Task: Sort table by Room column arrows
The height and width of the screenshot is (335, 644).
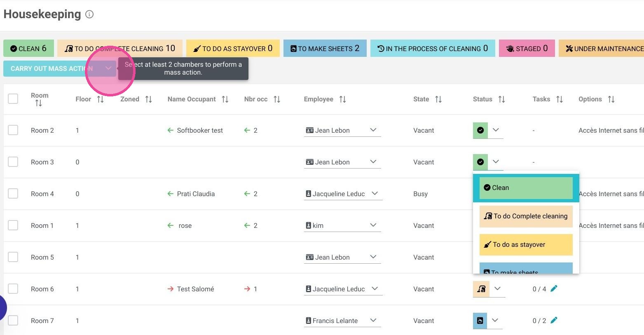Action: point(38,103)
